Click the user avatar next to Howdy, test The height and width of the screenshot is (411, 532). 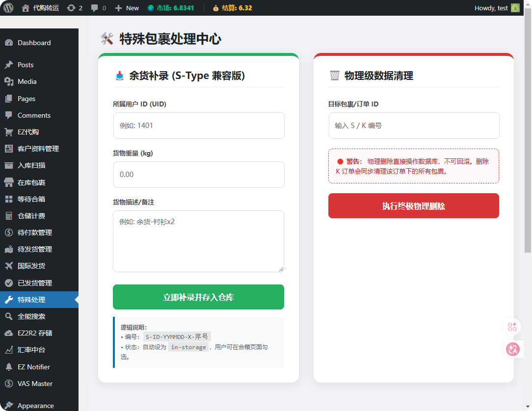pos(515,8)
